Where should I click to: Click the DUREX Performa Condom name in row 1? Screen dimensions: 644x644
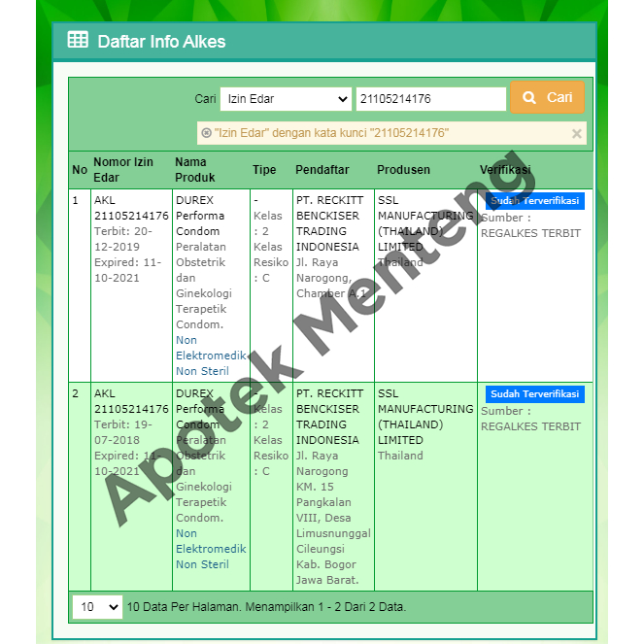[x=200, y=216]
